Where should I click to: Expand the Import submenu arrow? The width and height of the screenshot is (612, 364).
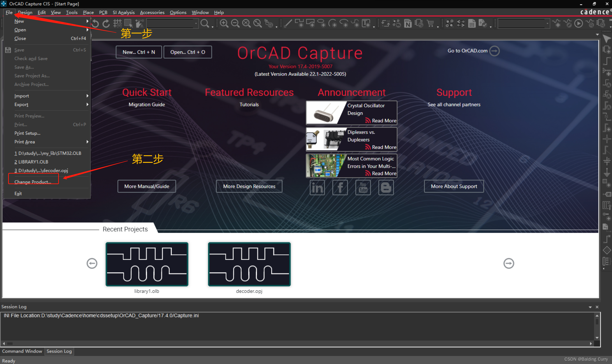click(87, 96)
